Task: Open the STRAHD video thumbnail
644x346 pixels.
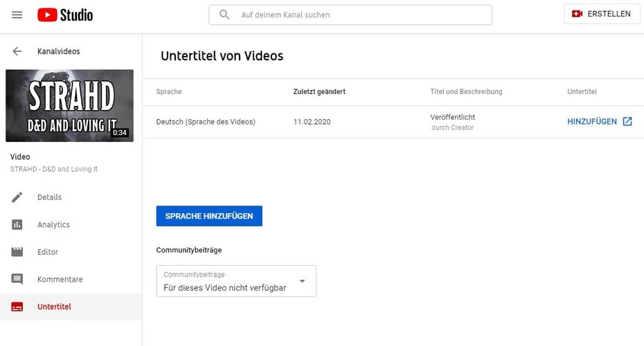Action: tap(69, 105)
